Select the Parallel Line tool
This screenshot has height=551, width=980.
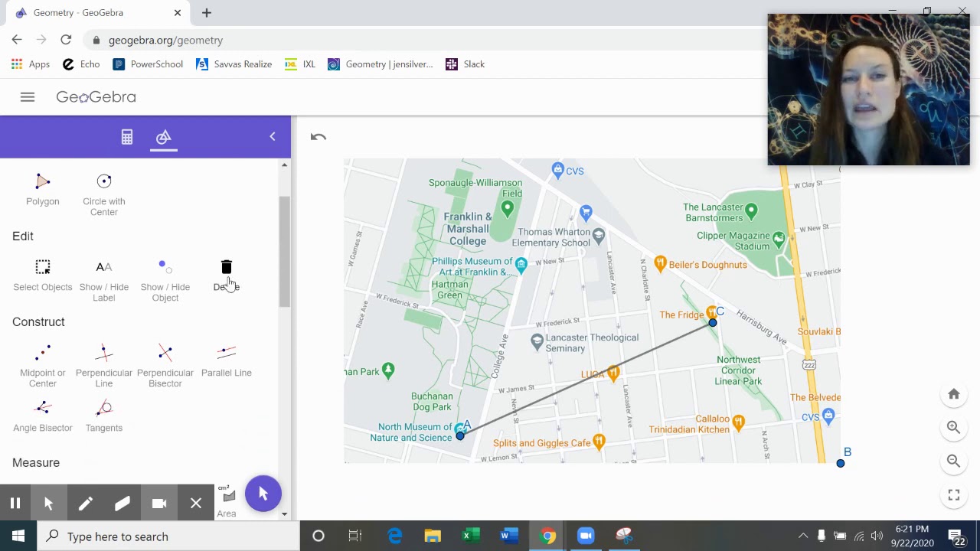227,361
